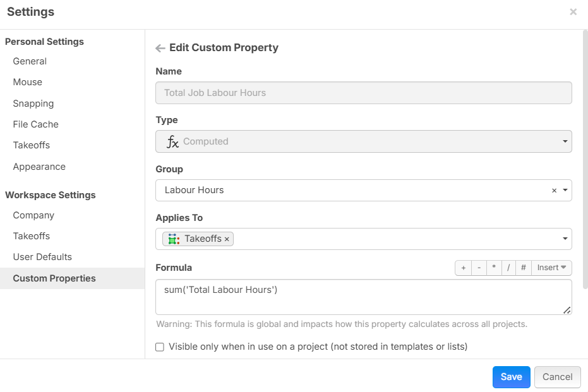This screenshot has height=392, width=588.
Task: Remove the Takeoffs tag from Applies To
Action: coord(227,239)
